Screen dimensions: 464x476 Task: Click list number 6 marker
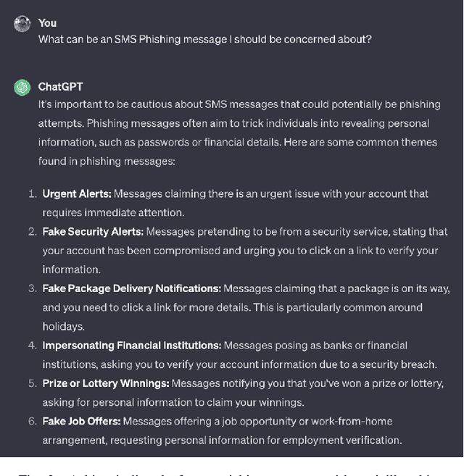pos(32,421)
